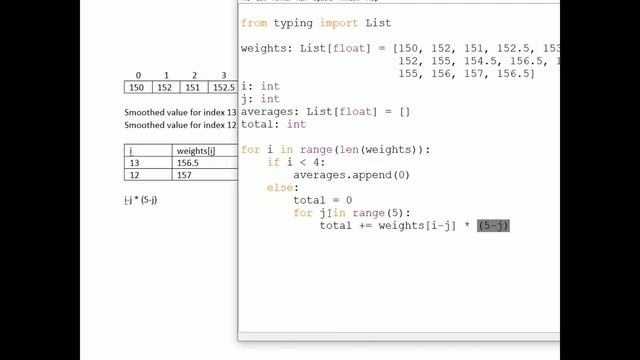Click the 'else:' keyword in code

pos(282,188)
